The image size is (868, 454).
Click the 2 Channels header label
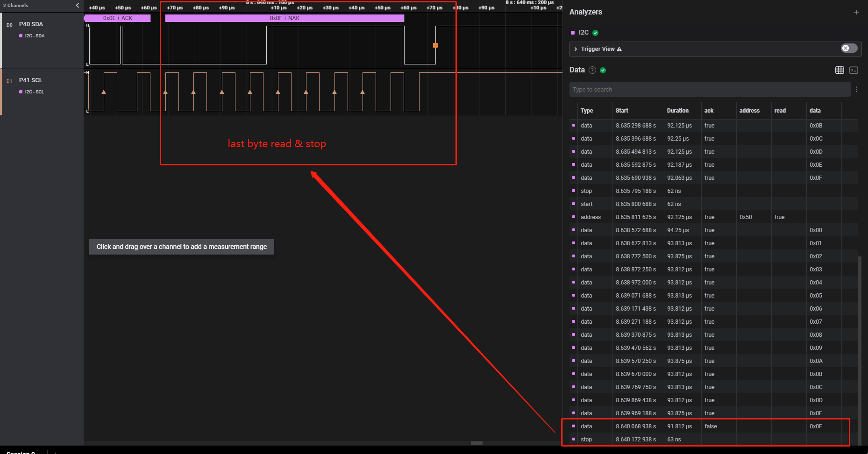click(x=16, y=6)
